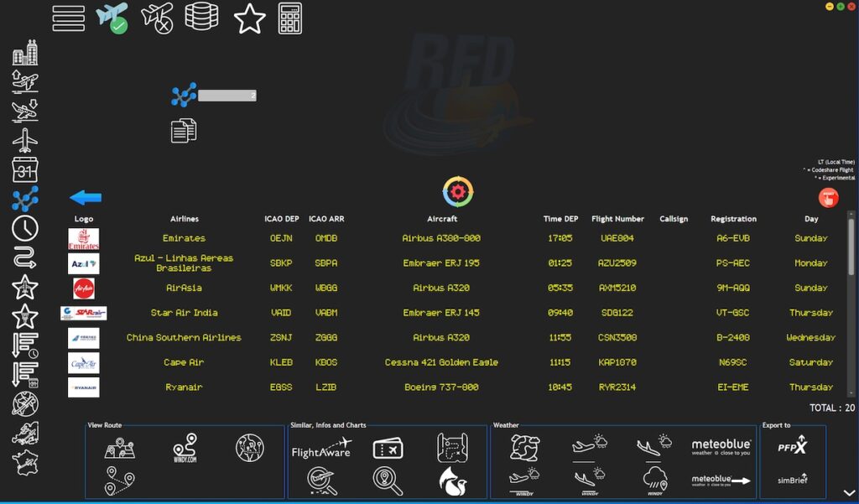Select the sort-by-time sidebar icon

tap(25, 346)
